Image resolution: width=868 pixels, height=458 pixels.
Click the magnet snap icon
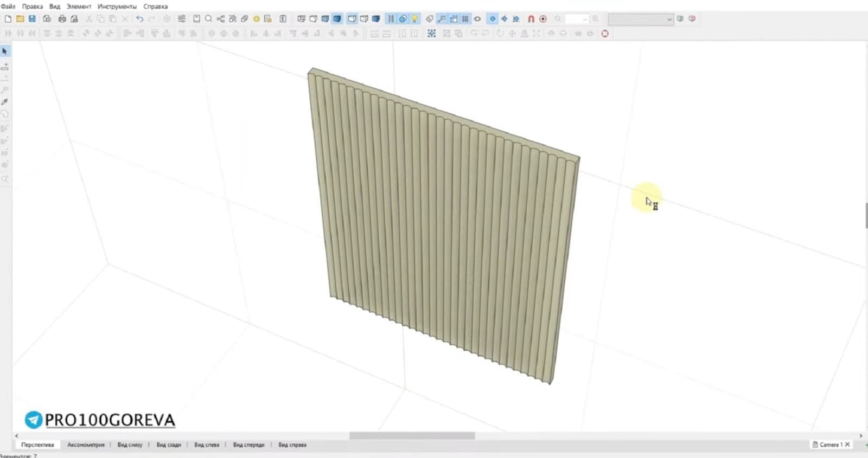pyautogui.click(x=531, y=18)
